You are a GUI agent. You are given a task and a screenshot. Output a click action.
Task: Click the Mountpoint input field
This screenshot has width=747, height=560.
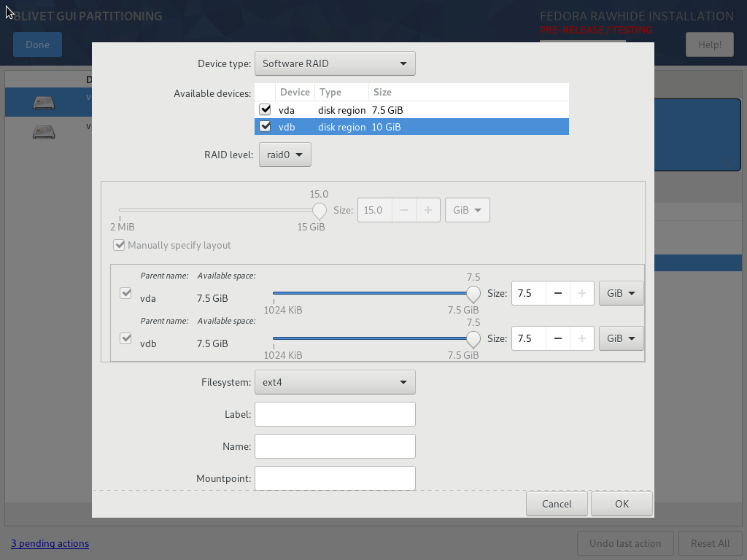pyautogui.click(x=335, y=478)
